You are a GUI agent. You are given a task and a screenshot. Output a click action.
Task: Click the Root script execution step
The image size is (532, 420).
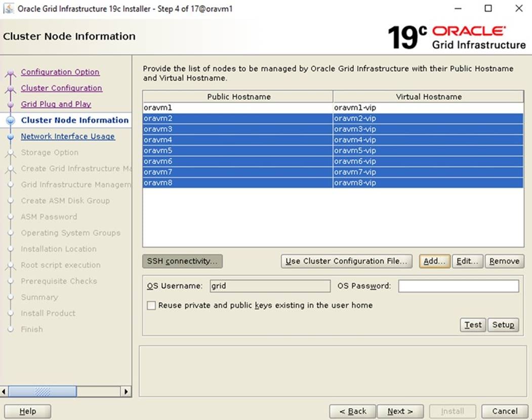point(61,265)
